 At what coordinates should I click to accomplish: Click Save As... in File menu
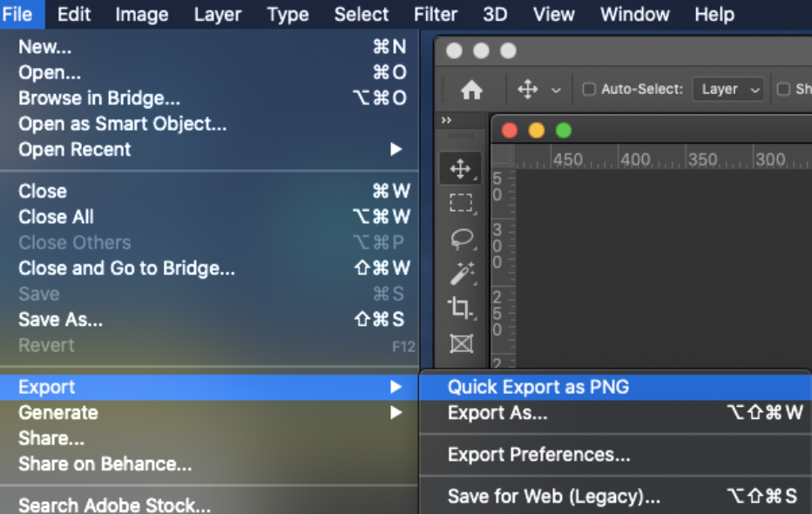(209, 320)
